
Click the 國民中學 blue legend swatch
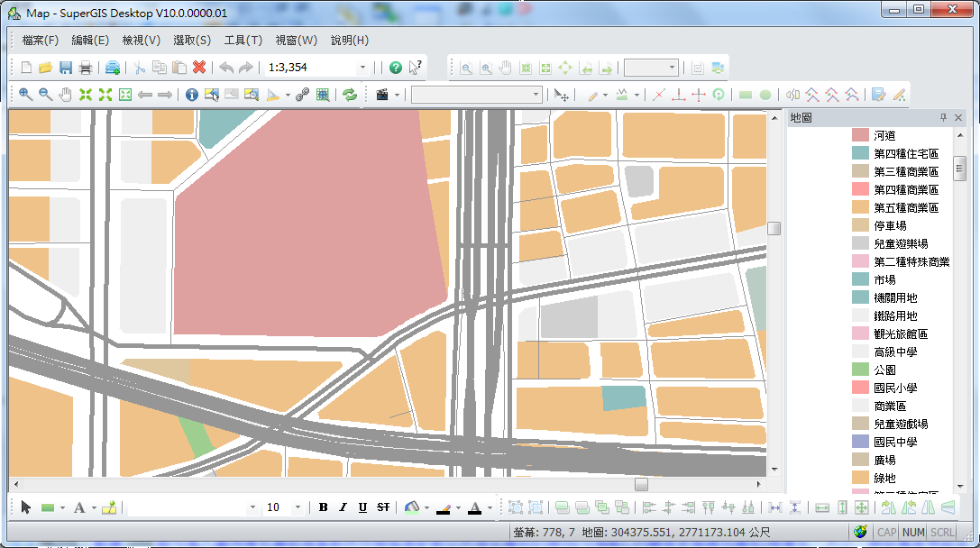click(861, 442)
